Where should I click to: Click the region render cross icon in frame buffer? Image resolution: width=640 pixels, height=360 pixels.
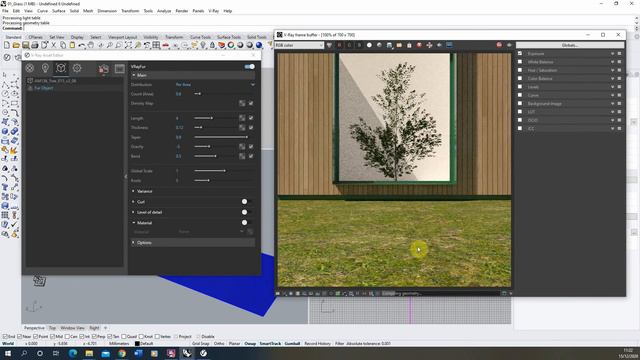tap(429, 45)
